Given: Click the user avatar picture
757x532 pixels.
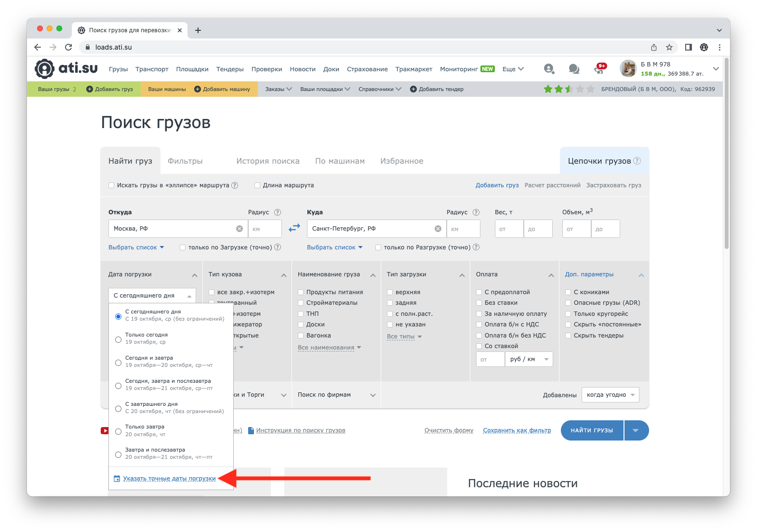Looking at the screenshot, I should pyautogui.click(x=628, y=69).
